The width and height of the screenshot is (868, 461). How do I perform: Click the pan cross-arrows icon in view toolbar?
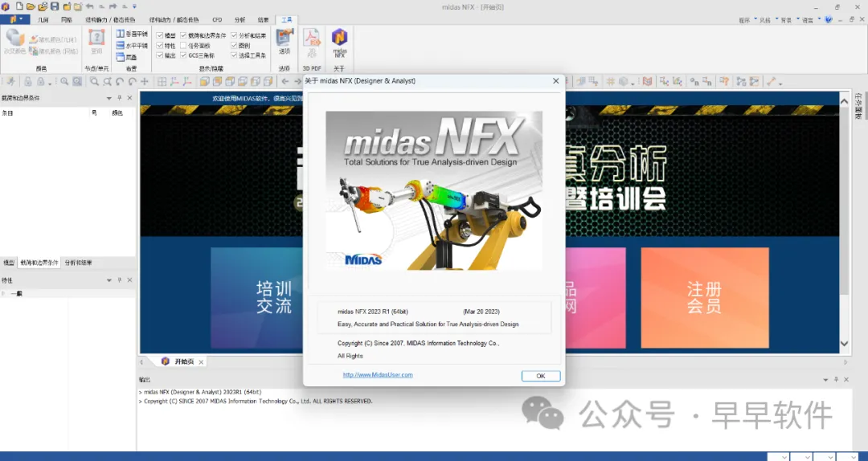click(145, 82)
